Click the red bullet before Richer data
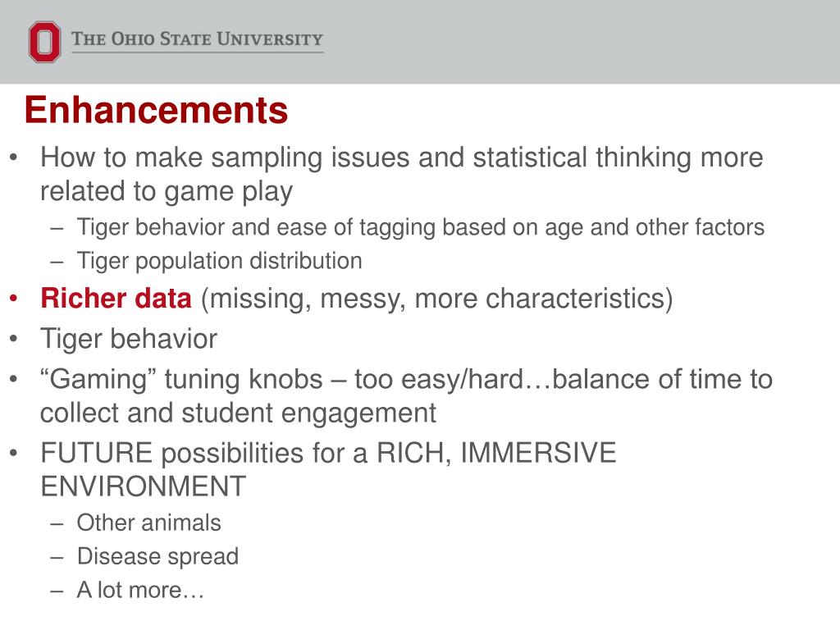Image resolution: width=840 pixels, height=630 pixels. (14, 298)
